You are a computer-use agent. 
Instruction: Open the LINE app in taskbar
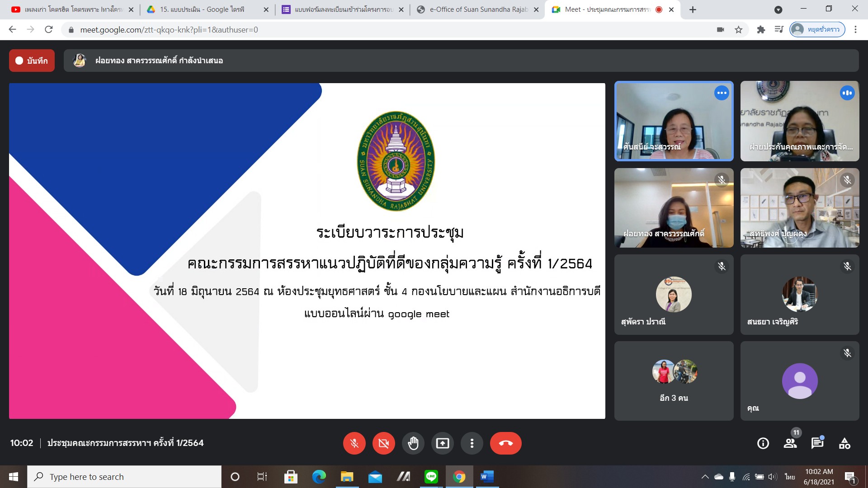tap(431, 477)
